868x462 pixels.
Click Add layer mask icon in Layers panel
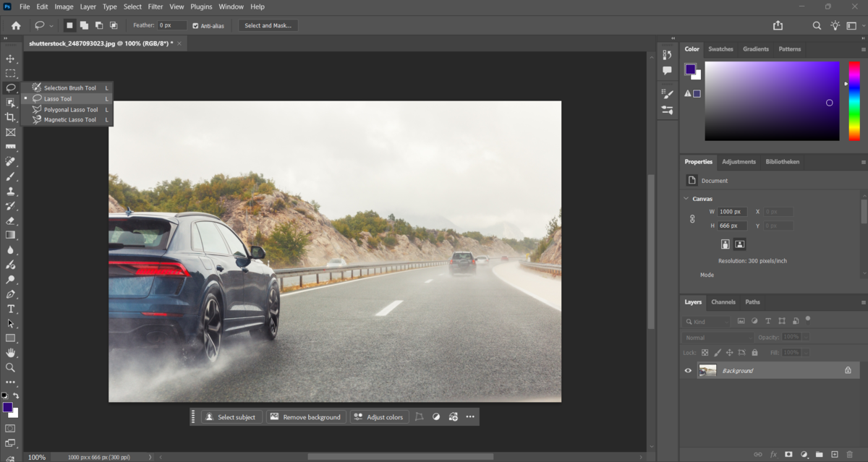[x=788, y=454]
